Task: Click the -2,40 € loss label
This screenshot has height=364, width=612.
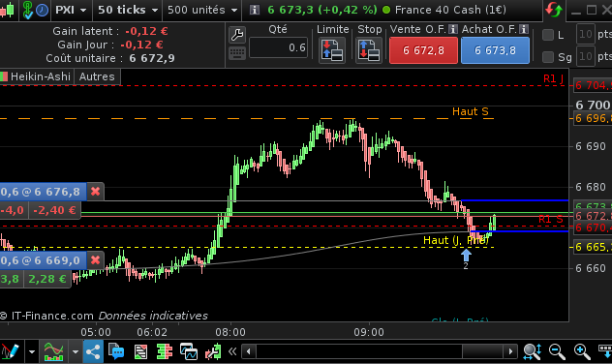Action: (54, 210)
